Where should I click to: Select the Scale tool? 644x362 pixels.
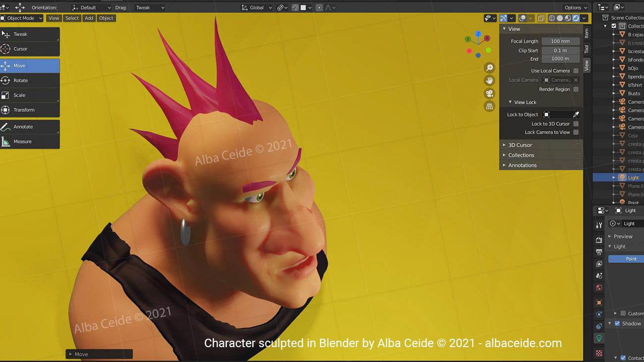(30, 95)
